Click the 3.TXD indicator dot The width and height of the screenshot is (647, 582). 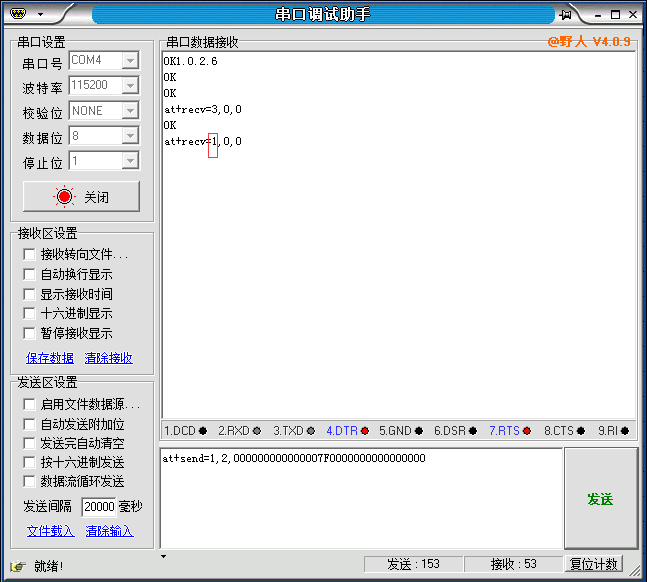[311, 431]
